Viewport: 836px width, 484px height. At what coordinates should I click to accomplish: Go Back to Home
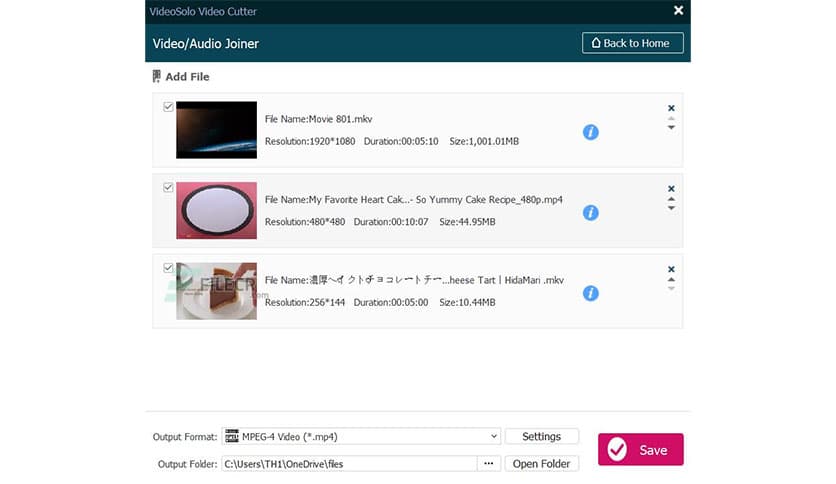(632, 43)
